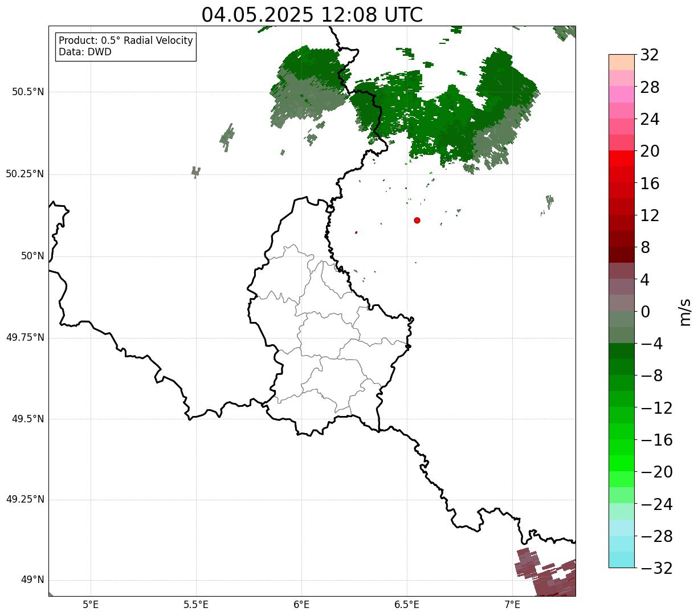Click the 49.5°N latitude label
The width and height of the screenshot is (698, 616).
28,419
